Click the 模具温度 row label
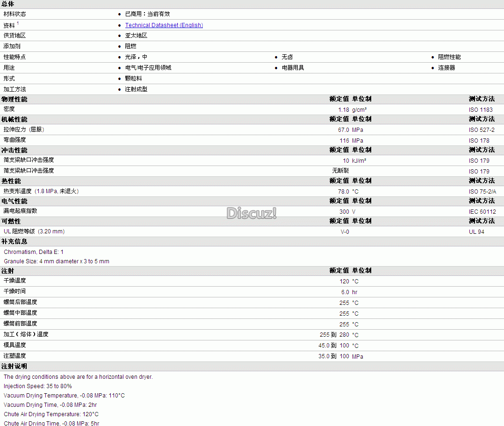The width and height of the screenshot is (504, 426). pos(15,345)
